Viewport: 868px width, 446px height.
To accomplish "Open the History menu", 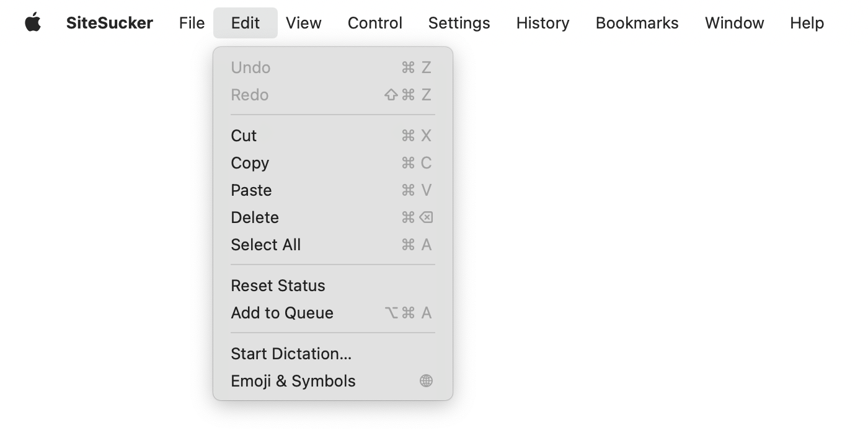I will pyautogui.click(x=542, y=22).
